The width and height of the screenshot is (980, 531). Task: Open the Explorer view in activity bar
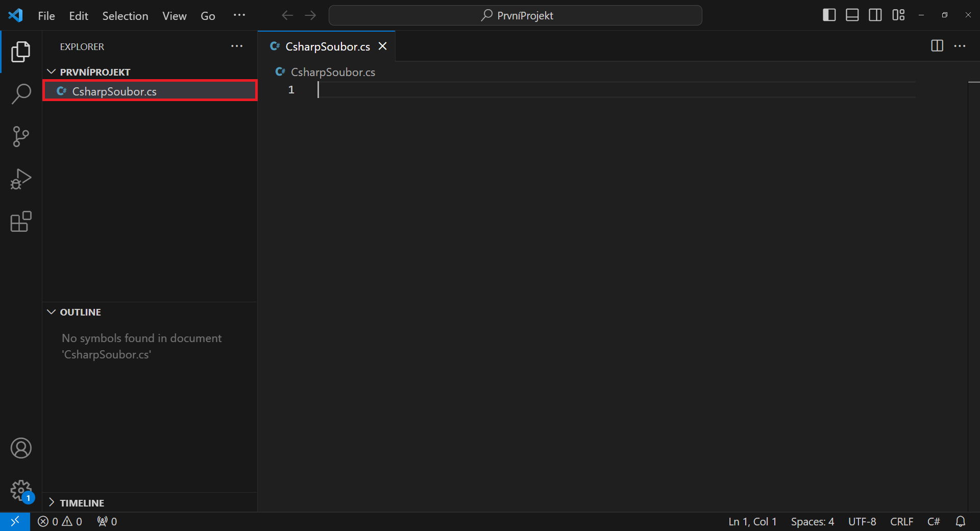(20, 52)
